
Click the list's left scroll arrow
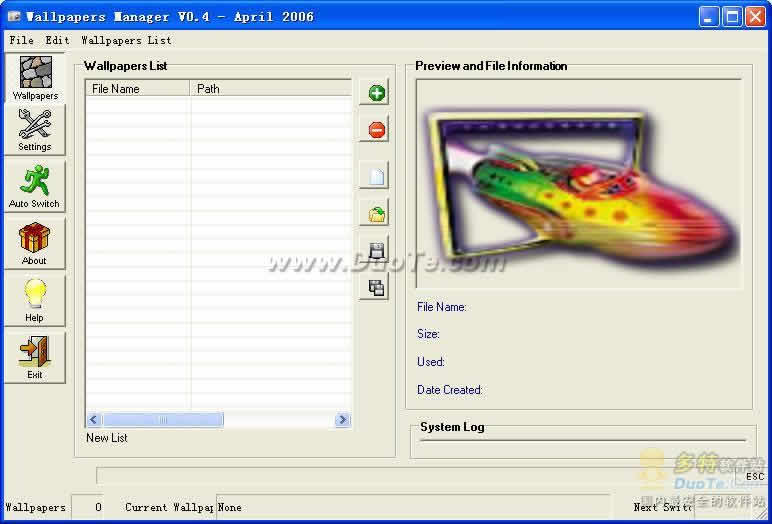point(93,420)
